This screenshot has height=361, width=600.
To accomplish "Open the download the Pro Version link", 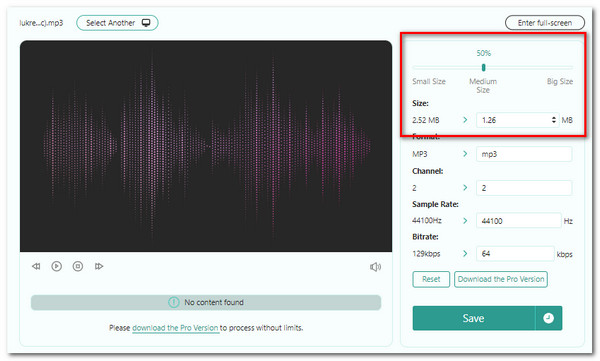I will pos(175,328).
